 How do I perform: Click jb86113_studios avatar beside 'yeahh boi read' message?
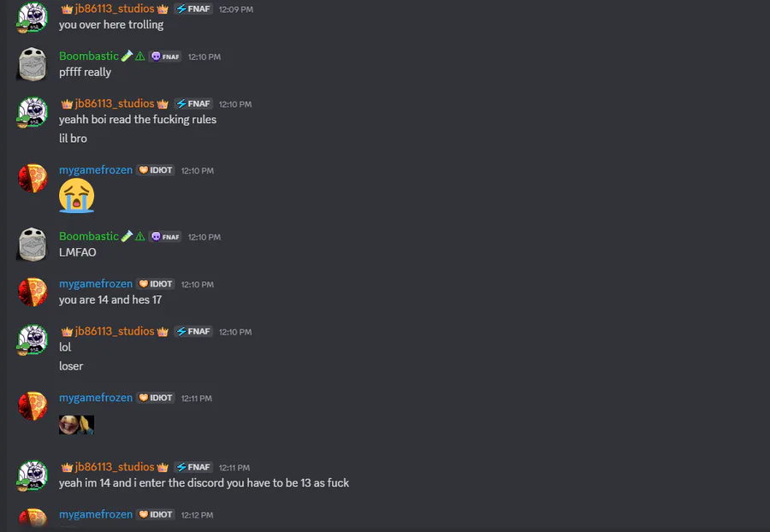[x=33, y=112]
